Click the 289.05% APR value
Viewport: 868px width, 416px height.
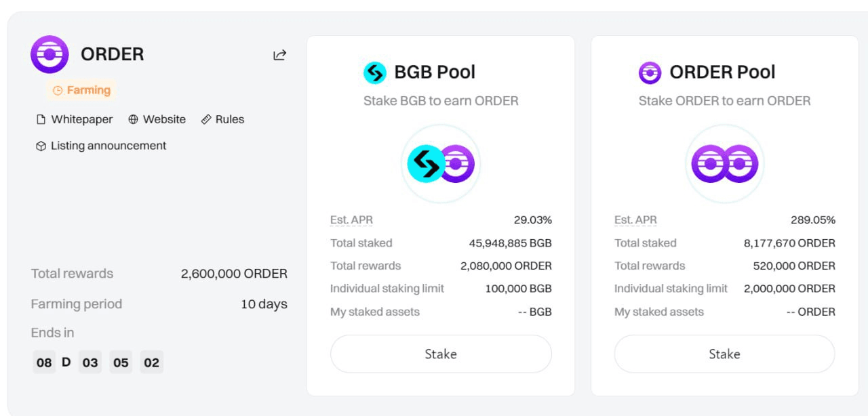pos(813,220)
